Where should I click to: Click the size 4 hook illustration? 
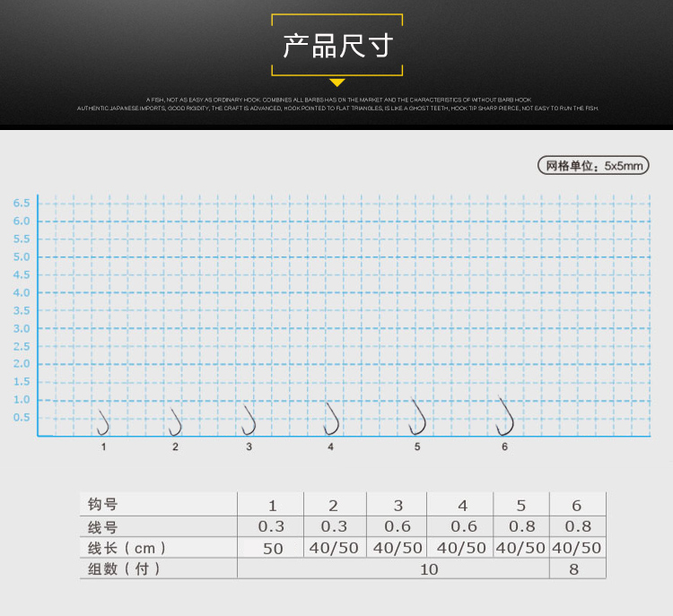[x=331, y=417]
